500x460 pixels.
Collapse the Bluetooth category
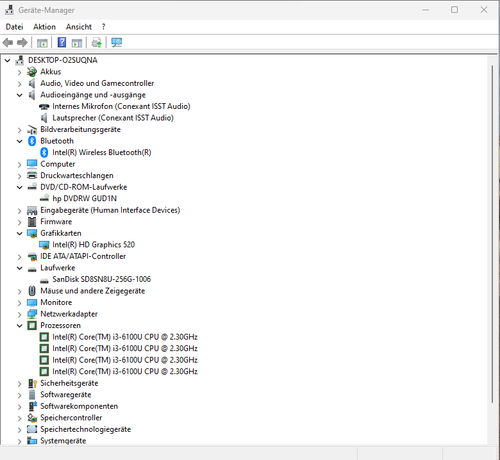point(20,141)
